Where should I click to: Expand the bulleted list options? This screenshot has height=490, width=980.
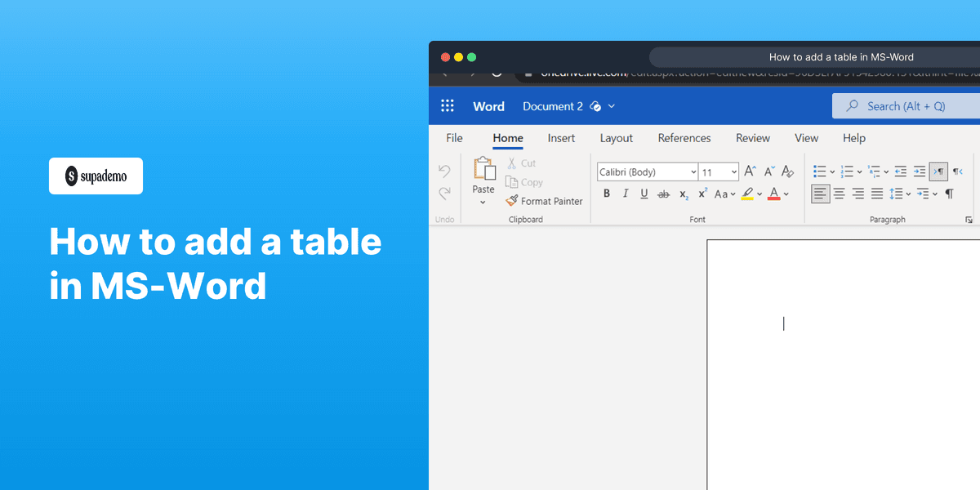(831, 171)
